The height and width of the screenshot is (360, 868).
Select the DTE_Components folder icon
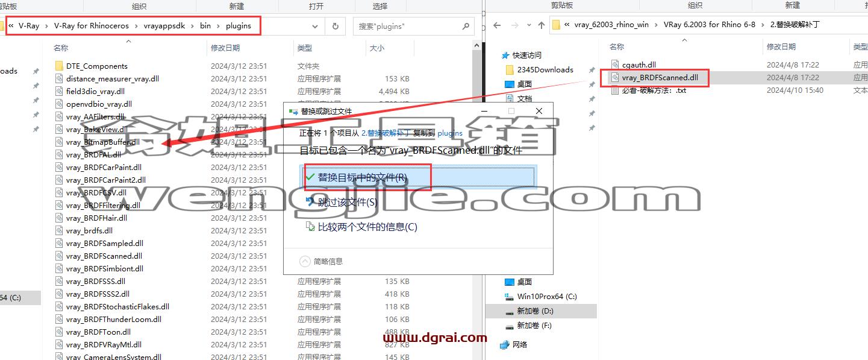58,66
